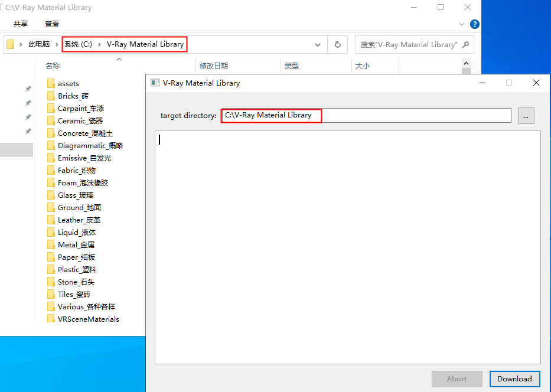Switch to the 共享 ribbon tab
This screenshot has width=551, height=392.
click(x=19, y=24)
